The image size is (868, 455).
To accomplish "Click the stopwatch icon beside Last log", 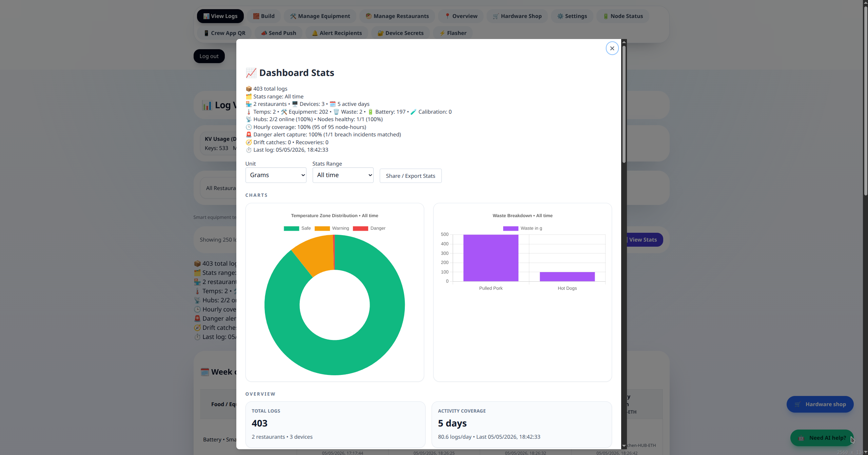I will tap(249, 150).
